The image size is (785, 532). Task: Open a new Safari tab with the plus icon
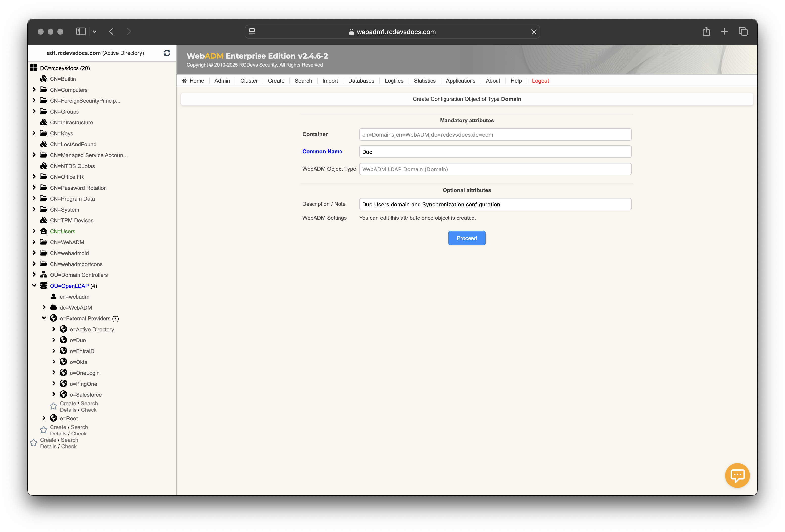tap(724, 31)
